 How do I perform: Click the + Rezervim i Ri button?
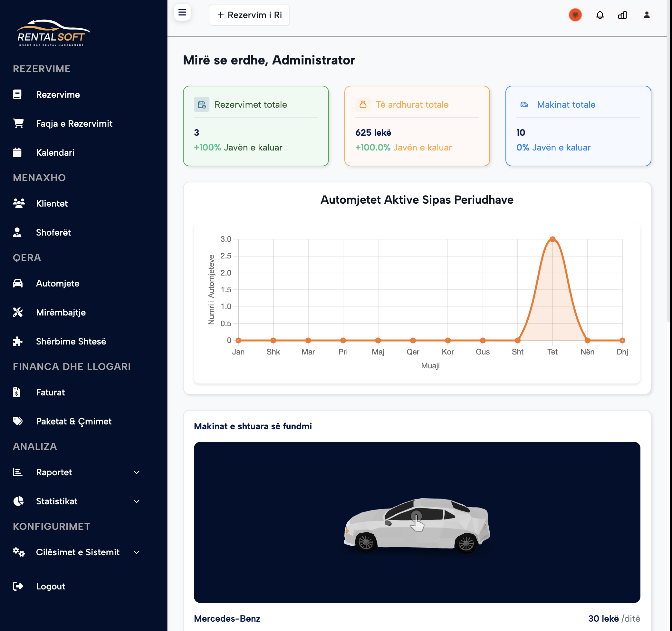[249, 15]
